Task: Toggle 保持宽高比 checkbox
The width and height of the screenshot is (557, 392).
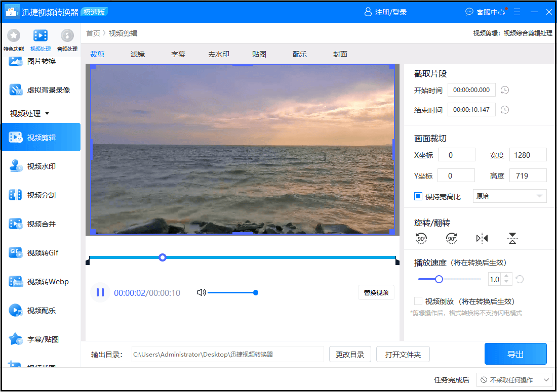Action: click(418, 196)
